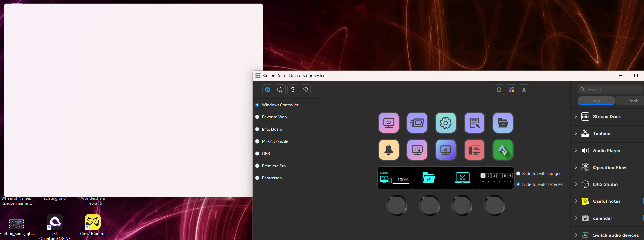Enable Slide to switch pages option
The image size is (644, 240).
click(518, 174)
